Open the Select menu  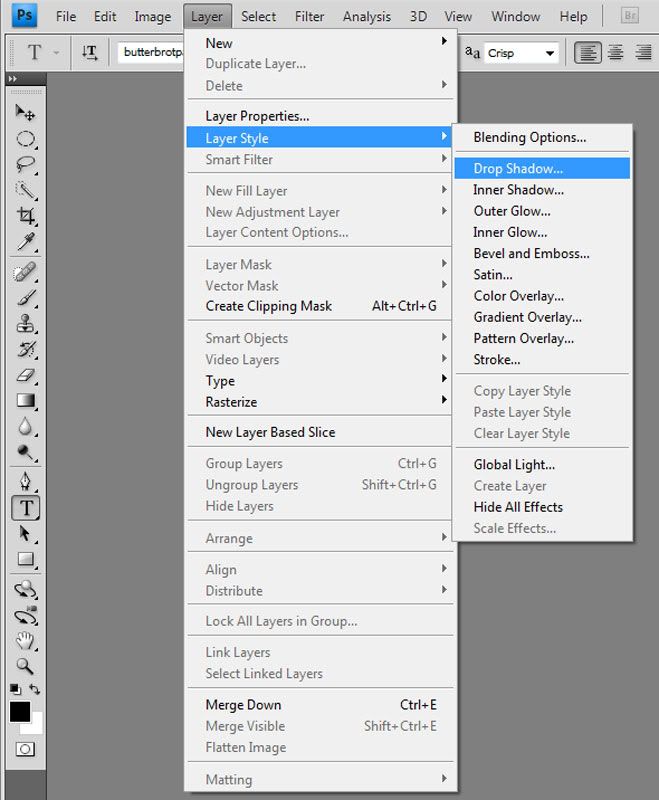258,17
